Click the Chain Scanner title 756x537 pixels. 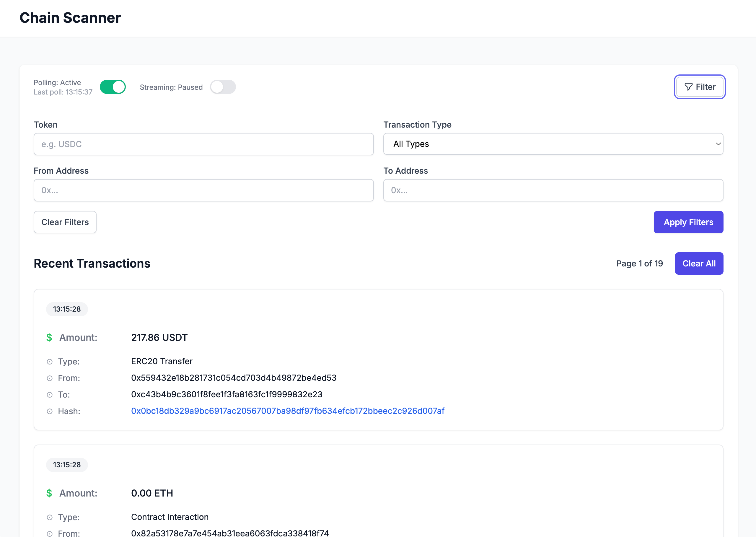[x=70, y=18]
